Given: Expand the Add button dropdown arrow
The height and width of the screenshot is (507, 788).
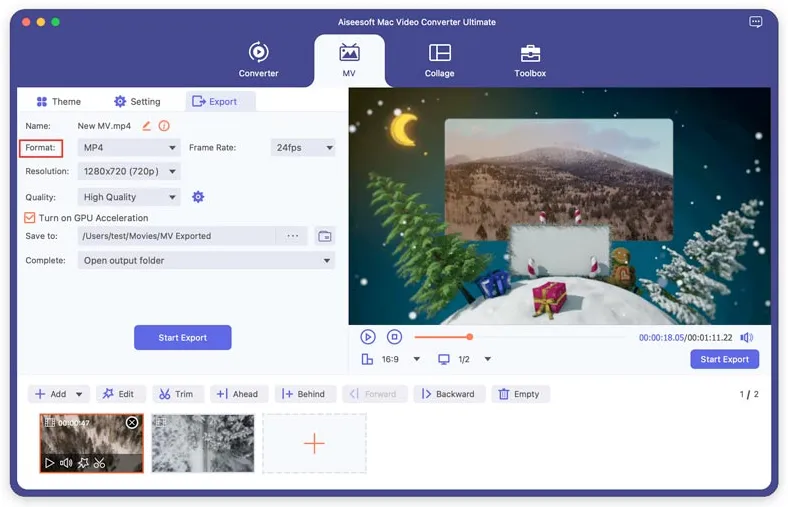Looking at the screenshot, I should (x=79, y=394).
